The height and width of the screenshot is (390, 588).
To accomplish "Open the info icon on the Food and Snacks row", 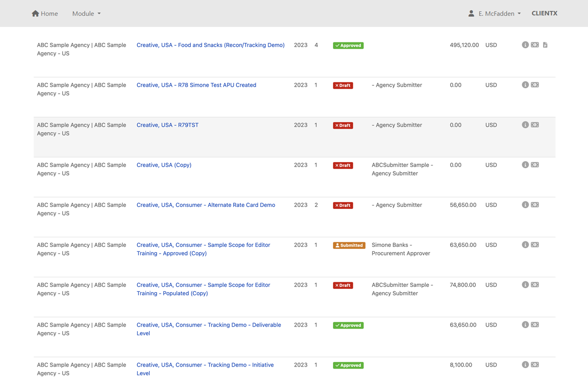I will pyautogui.click(x=525, y=45).
